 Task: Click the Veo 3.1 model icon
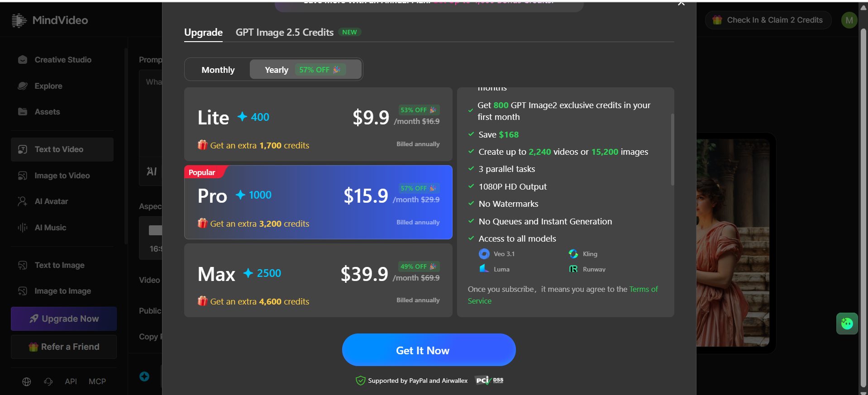[484, 254]
